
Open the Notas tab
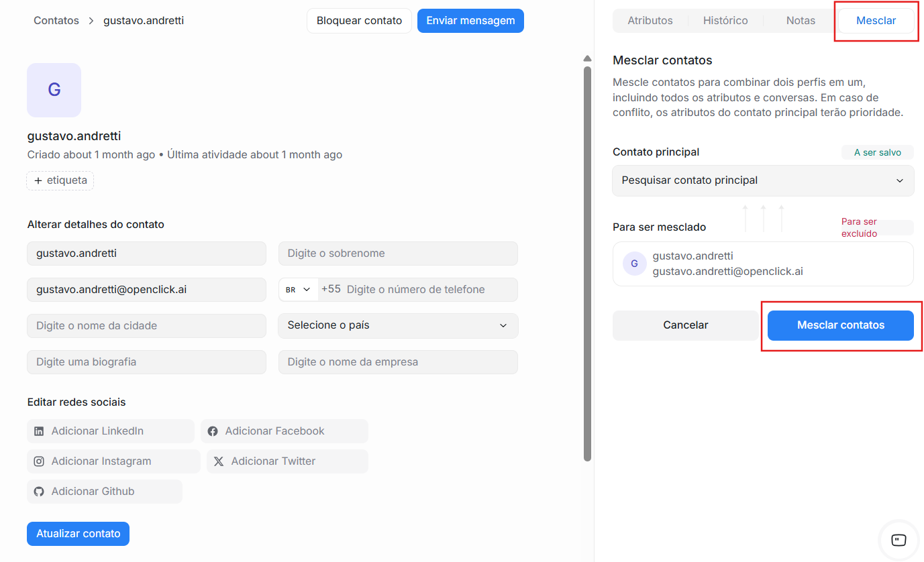(x=801, y=21)
